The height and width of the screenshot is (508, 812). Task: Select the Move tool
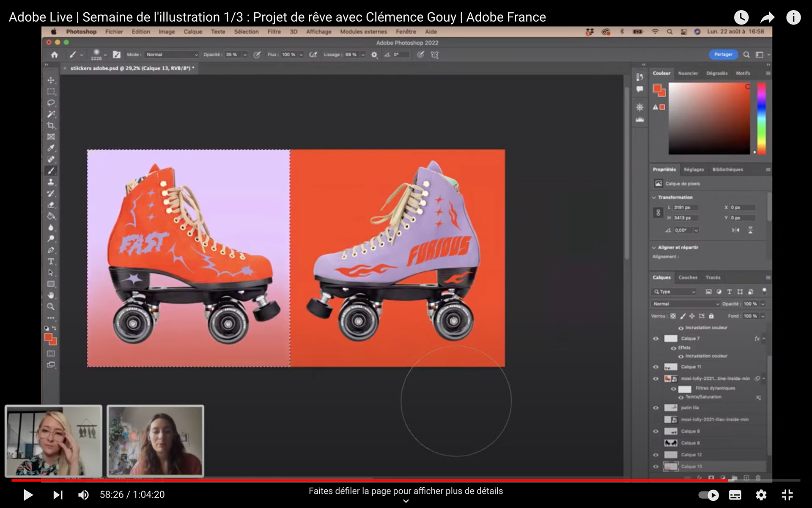click(51, 80)
